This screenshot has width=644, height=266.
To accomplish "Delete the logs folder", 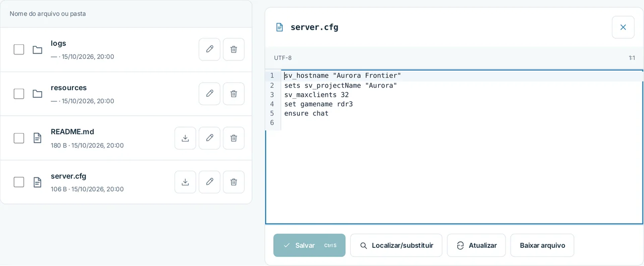I will point(233,49).
